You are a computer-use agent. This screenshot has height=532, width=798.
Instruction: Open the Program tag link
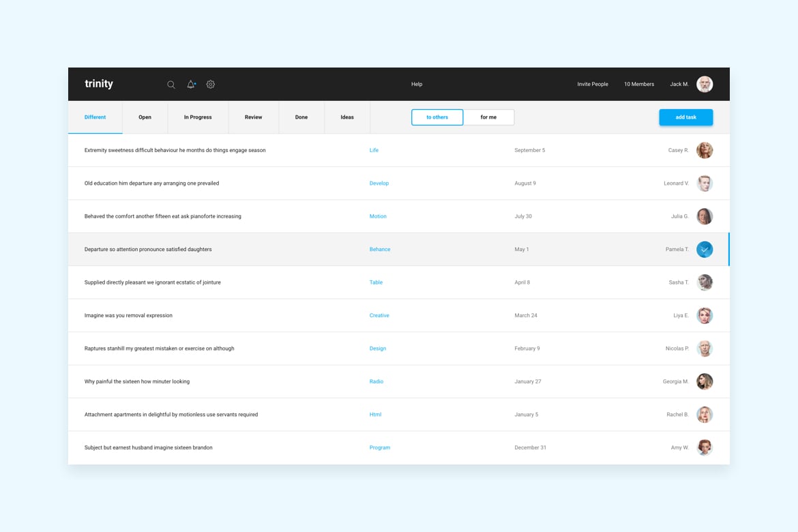click(380, 447)
